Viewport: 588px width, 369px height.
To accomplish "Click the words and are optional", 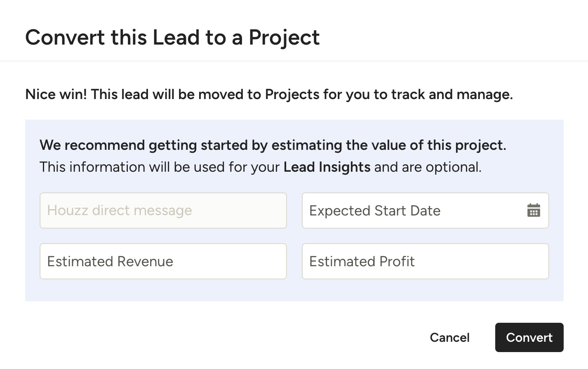I will [428, 167].
